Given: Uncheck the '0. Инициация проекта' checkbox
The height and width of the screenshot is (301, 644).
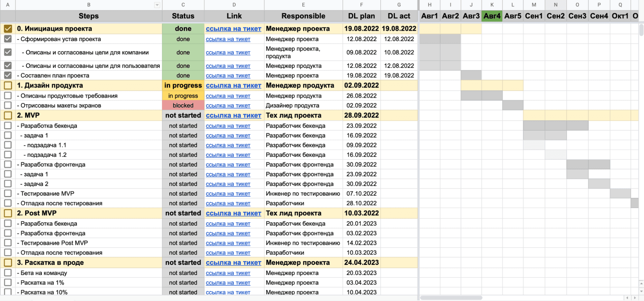Looking at the screenshot, I should [8, 29].
